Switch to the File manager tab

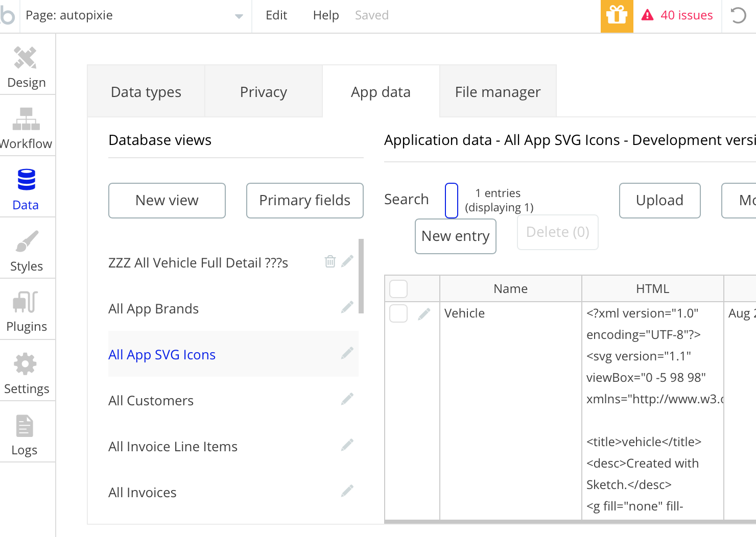point(498,92)
